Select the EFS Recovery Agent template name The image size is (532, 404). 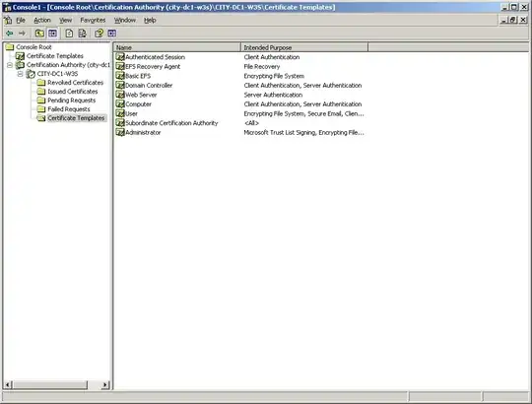point(153,66)
